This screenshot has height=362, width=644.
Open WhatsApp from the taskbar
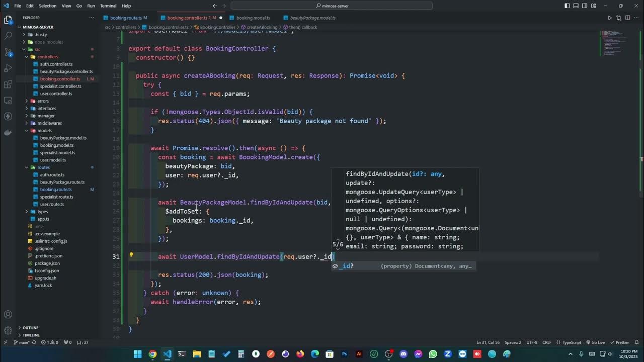coord(433,354)
